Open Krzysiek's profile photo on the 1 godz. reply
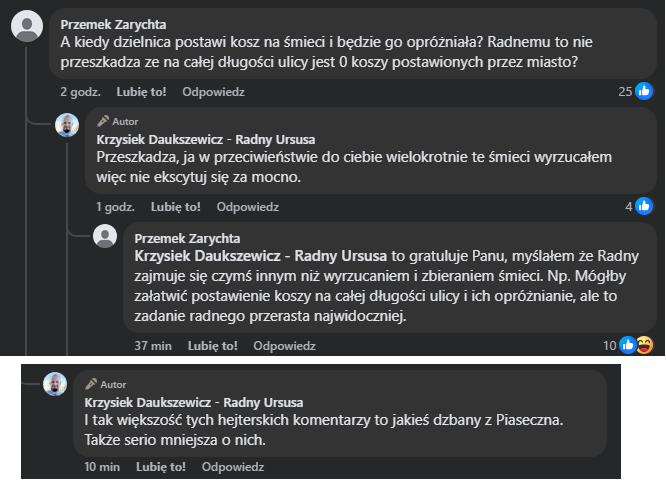This screenshot has width=666, height=504. pos(67,126)
